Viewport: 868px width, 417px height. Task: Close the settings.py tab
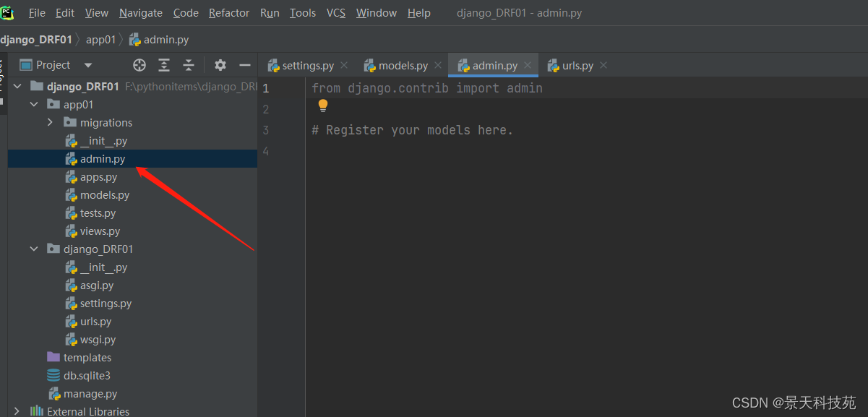[344, 65]
